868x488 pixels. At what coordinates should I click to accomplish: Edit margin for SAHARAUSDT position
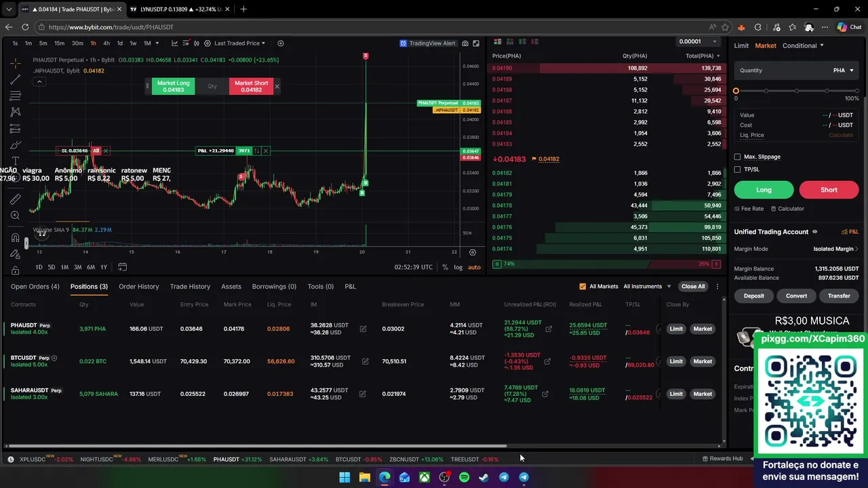tap(363, 394)
